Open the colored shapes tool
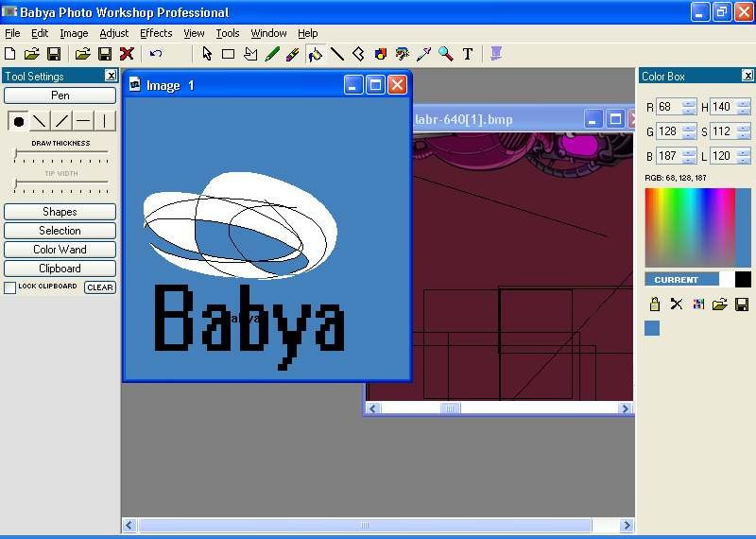 381,54
